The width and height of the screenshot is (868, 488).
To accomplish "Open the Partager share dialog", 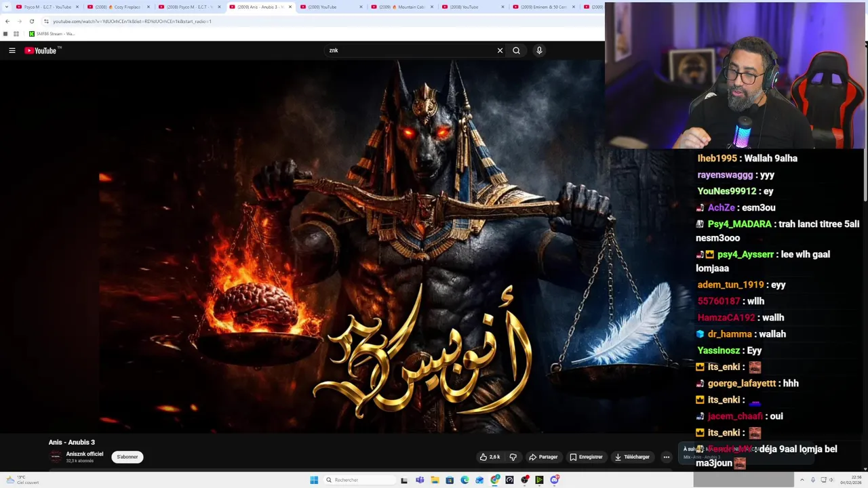I will [x=543, y=457].
